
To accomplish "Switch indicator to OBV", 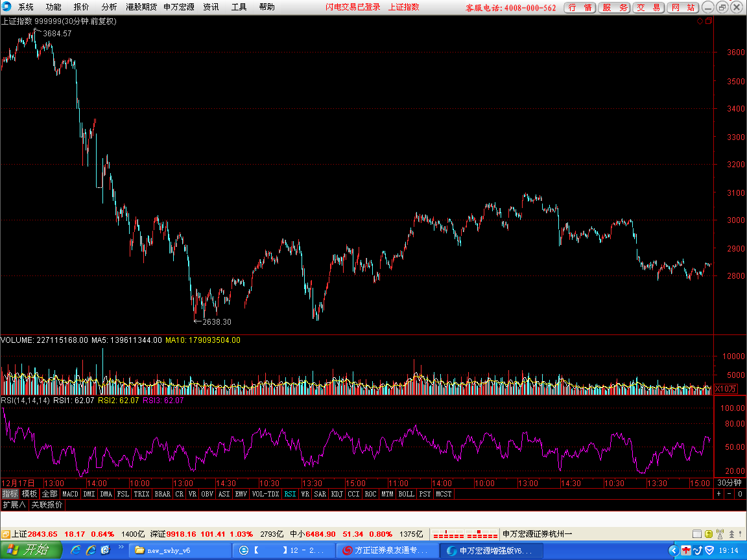I will (207, 494).
